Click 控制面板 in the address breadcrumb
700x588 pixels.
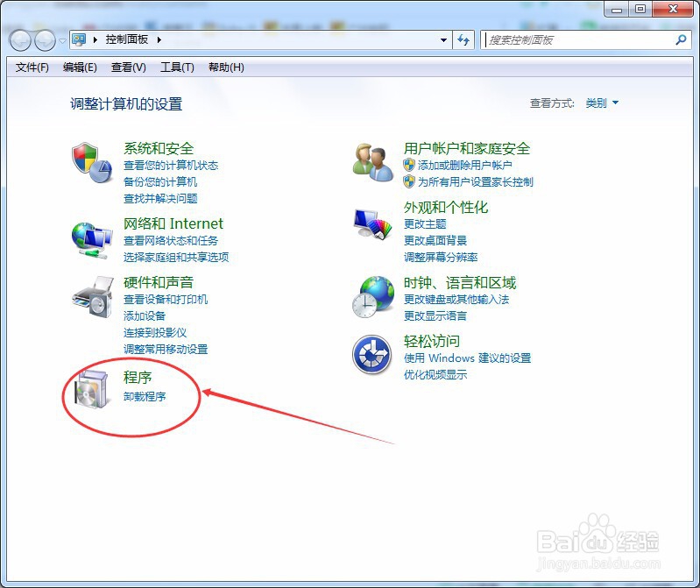tap(127, 39)
